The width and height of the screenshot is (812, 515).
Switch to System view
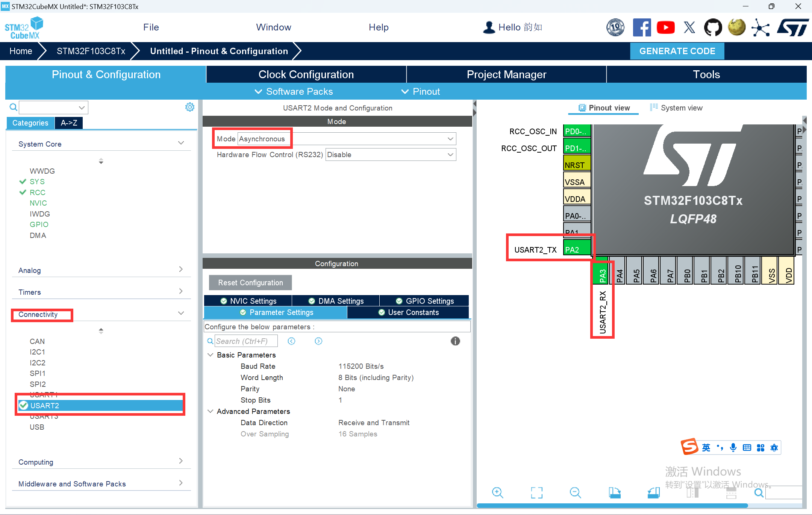pos(676,108)
